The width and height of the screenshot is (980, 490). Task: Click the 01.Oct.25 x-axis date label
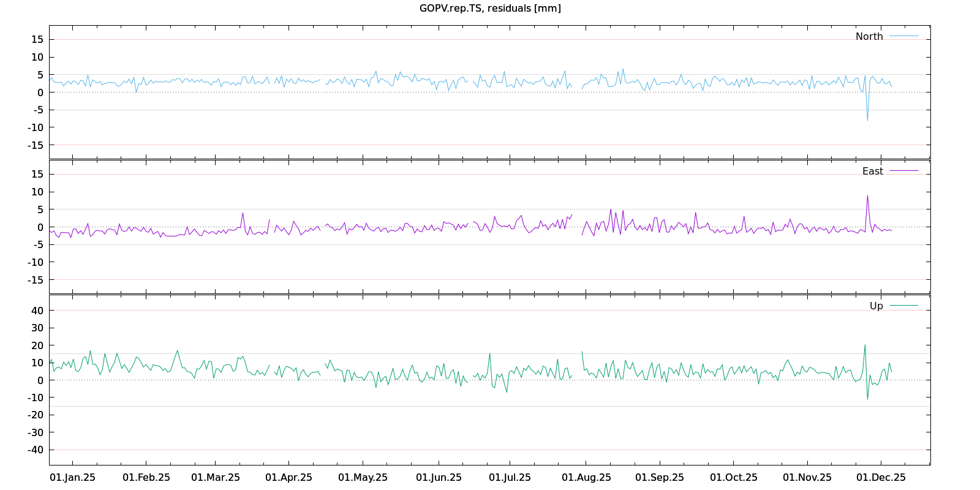(733, 478)
